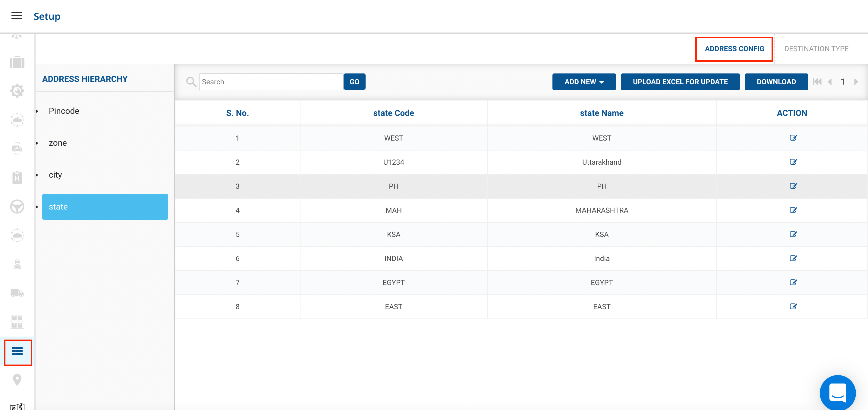Open the ADD NEW dropdown
This screenshot has height=410, width=868.
click(x=583, y=82)
